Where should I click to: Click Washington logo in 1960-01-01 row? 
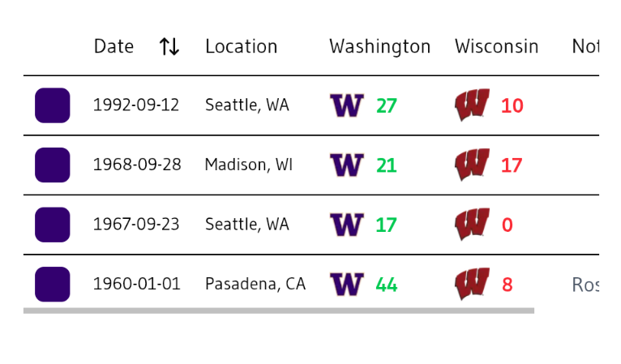[347, 285]
